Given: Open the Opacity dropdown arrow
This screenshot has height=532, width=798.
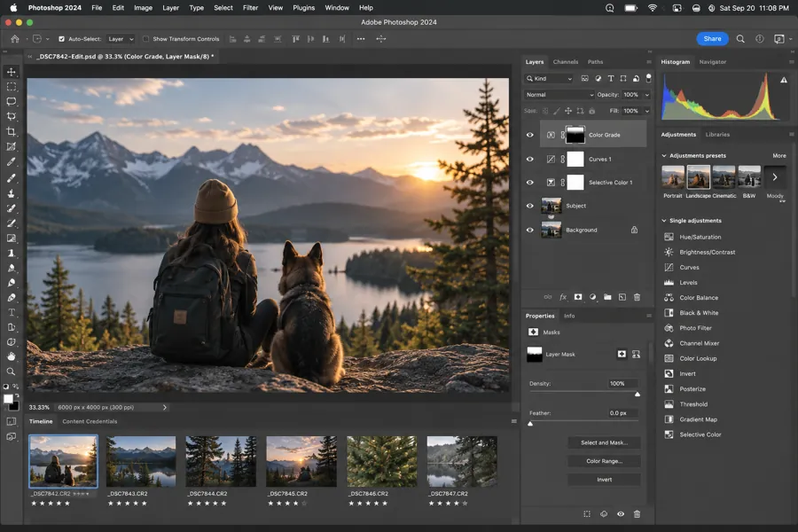Looking at the screenshot, I should click(647, 95).
